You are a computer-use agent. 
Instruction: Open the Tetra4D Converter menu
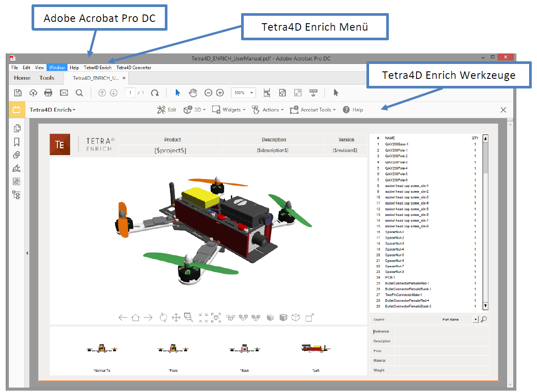coord(134,67)
